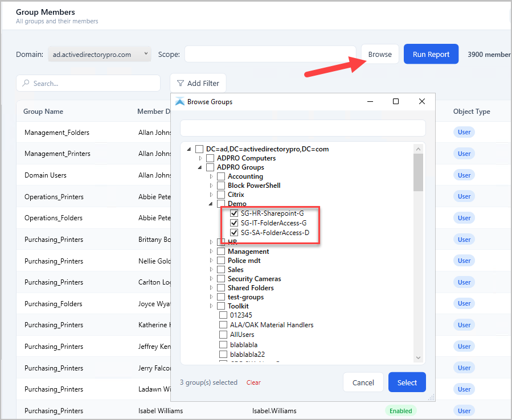
Task: Close the Browse Groups dialog
Action: click(x=422, y=101)
